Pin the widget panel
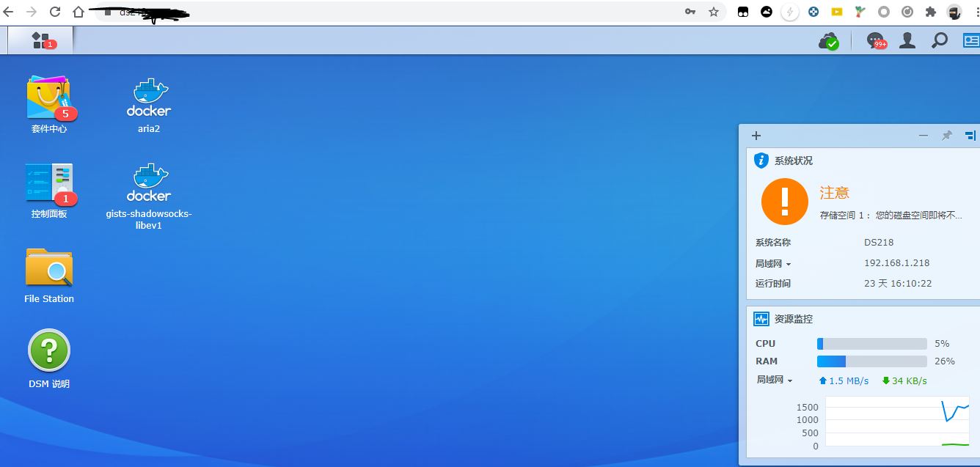Image resolution: width=980 pixels, height=467 pixels. [947, 136]
